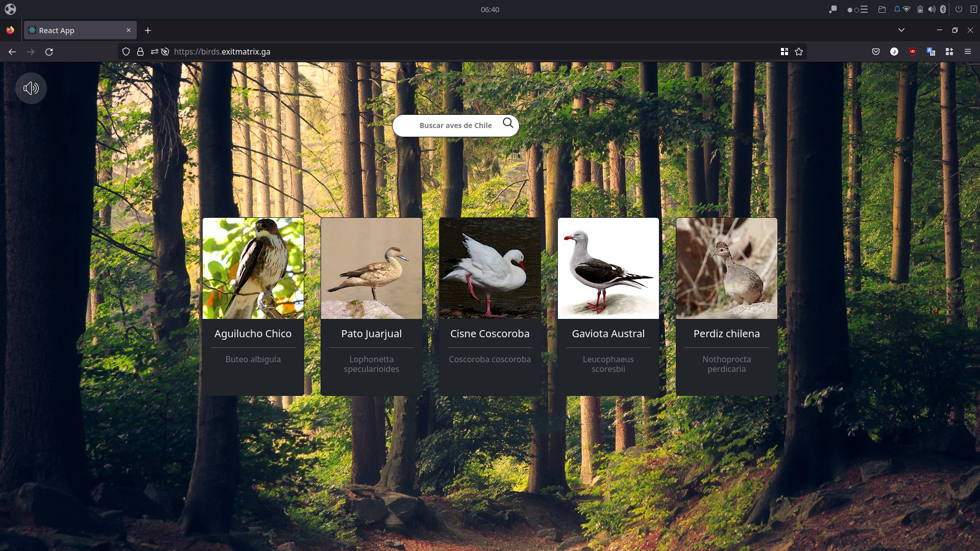Open tracking protection shield in address bar

[x=126, y=52]
